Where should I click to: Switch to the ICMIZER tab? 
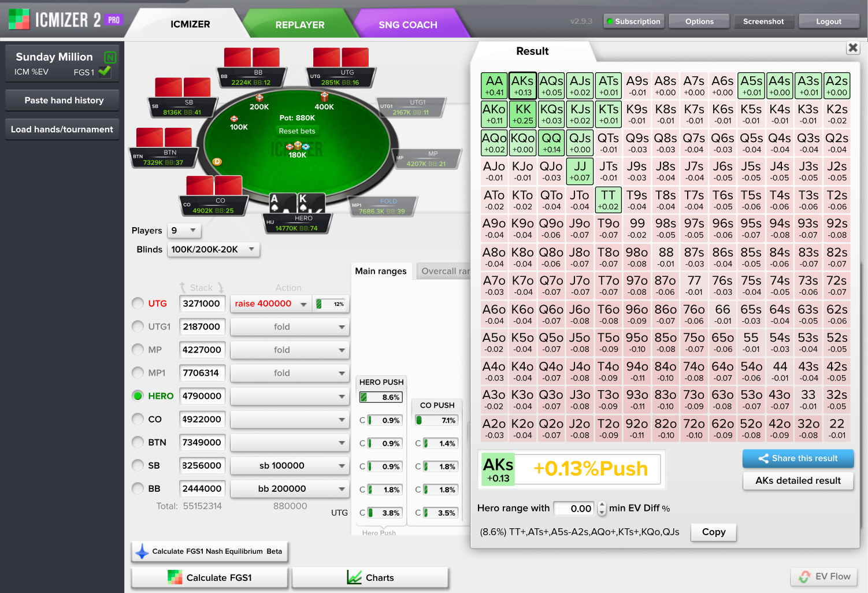190,24
